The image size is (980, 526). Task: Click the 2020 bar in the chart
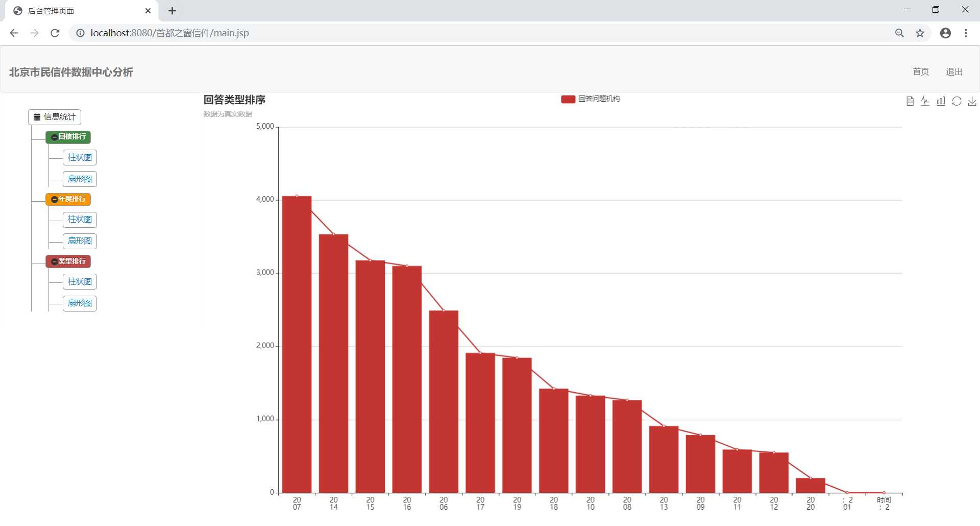click(x=811, y=485)
